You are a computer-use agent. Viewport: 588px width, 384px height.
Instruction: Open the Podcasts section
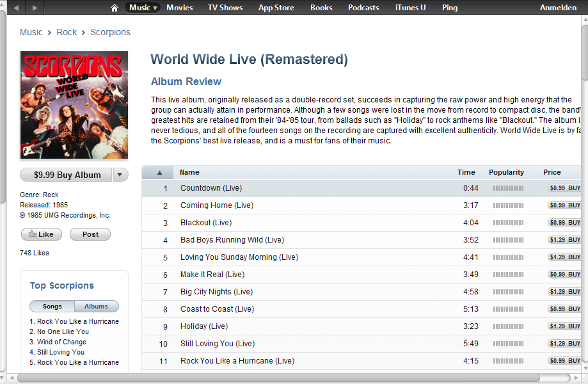pos(363,8)
